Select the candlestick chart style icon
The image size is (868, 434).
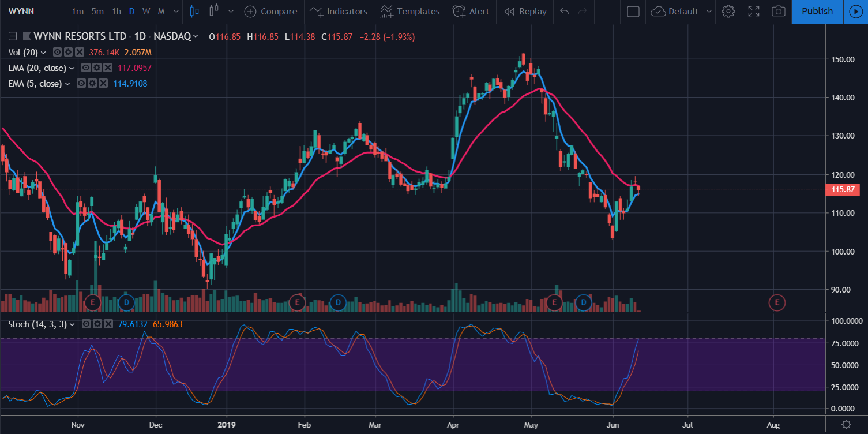click(x=194, y=11)
